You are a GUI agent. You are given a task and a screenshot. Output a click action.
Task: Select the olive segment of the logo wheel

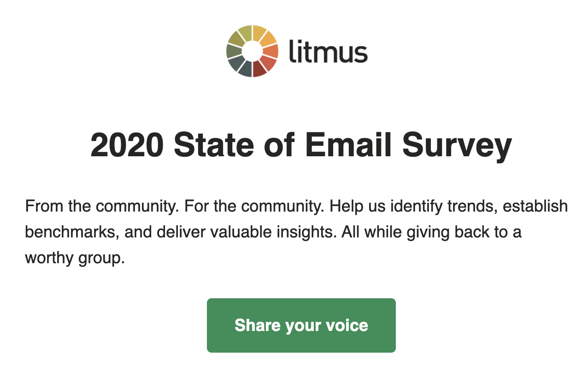(x=235, y=39)
